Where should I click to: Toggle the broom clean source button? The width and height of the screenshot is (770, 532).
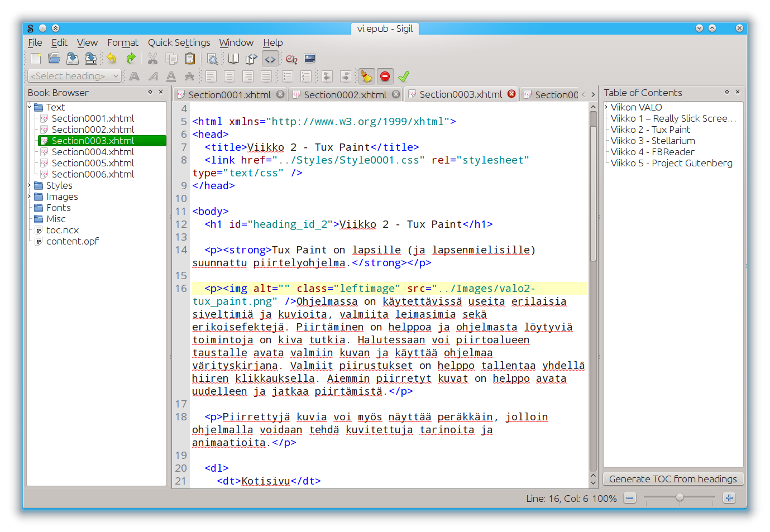366,76
